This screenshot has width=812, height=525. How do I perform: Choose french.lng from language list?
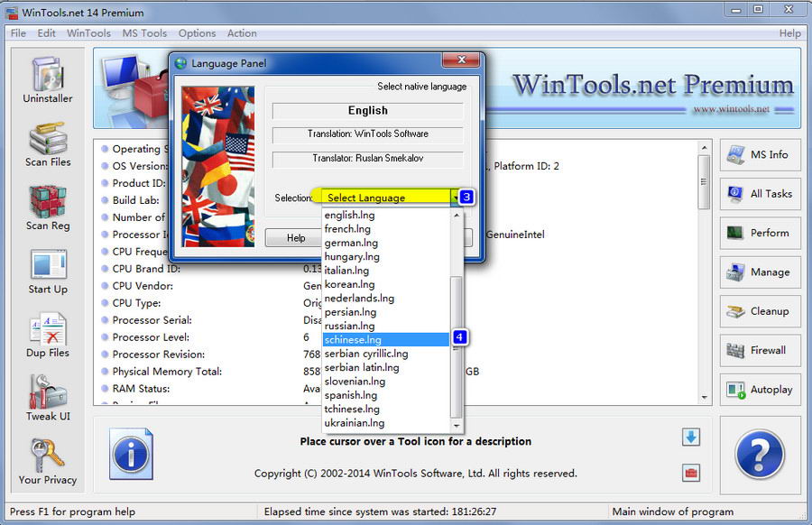386,229
